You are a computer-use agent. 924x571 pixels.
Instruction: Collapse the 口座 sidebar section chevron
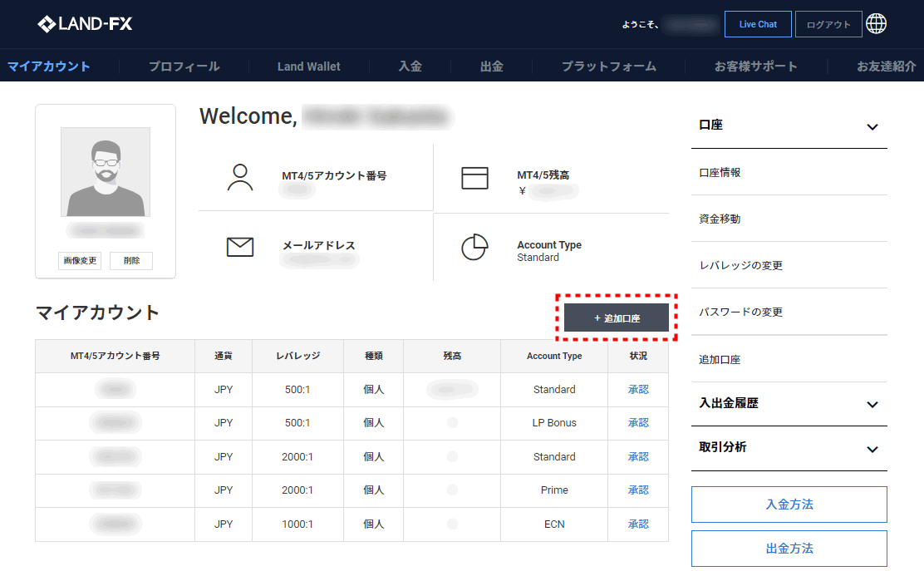[872, 126]
